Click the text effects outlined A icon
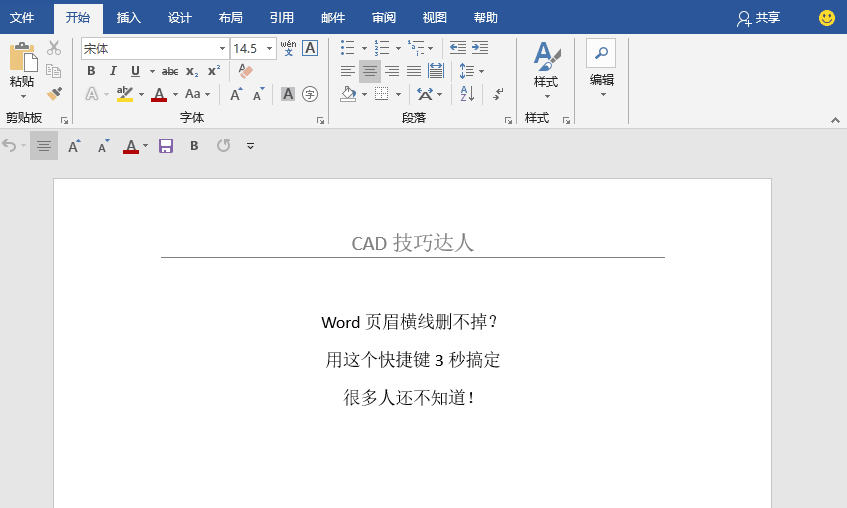The height and width of the screenshot is (508, 847). (x=92, y=94)
